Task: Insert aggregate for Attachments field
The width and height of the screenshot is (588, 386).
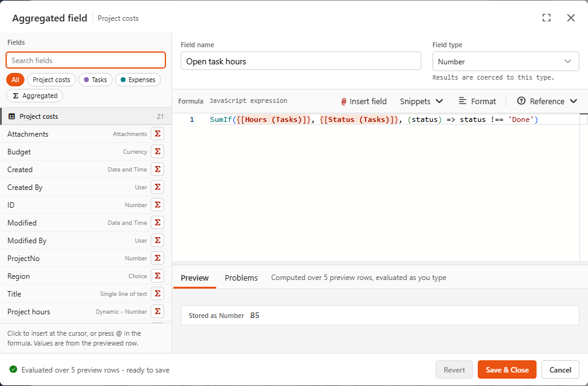Action: (157, 134)
